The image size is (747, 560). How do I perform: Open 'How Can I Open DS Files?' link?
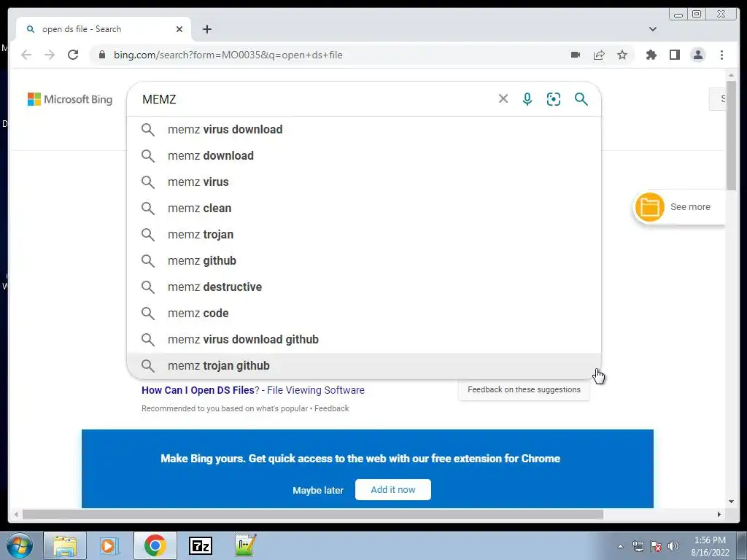coord(253,390)
